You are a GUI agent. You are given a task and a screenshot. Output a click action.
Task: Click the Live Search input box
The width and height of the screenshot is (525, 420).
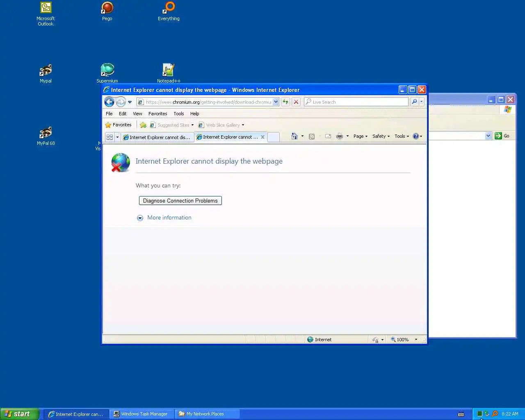(356, 102)
